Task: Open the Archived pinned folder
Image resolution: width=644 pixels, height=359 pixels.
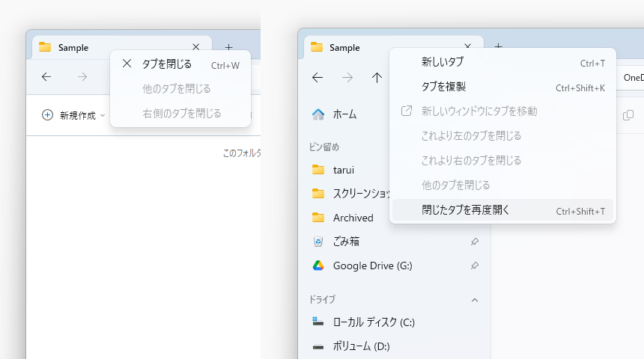Action: 353,218
